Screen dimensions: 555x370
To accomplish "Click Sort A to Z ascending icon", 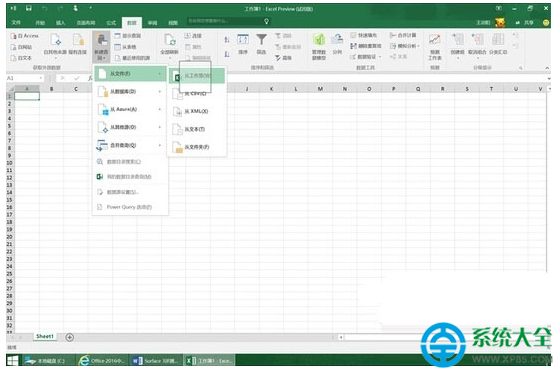I will click(227, 40).
